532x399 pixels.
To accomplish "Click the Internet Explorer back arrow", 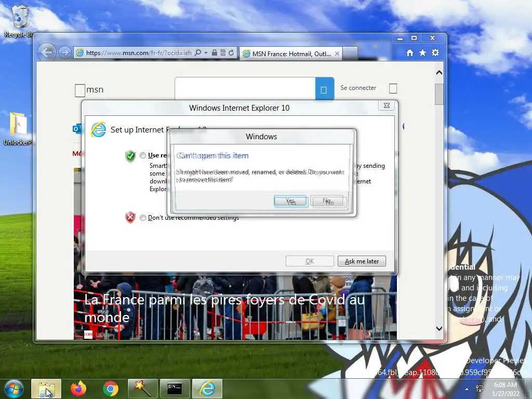I will coord(46,52).
